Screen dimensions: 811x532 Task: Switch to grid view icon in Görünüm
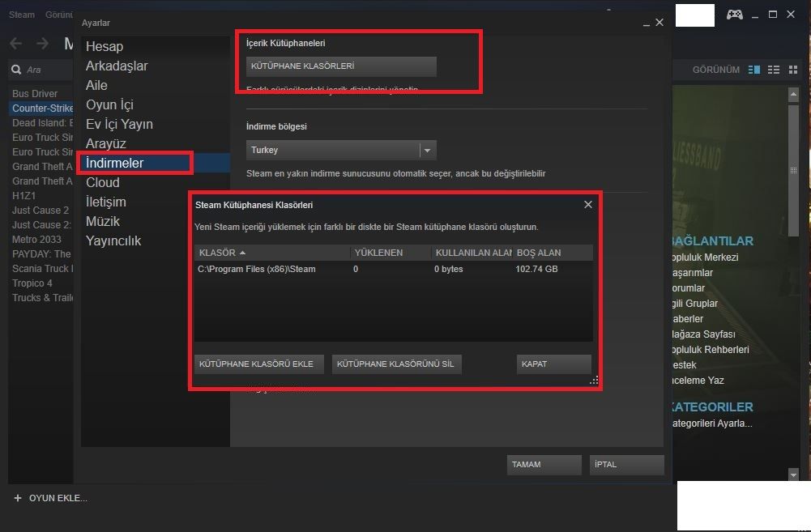coord(793,70)
